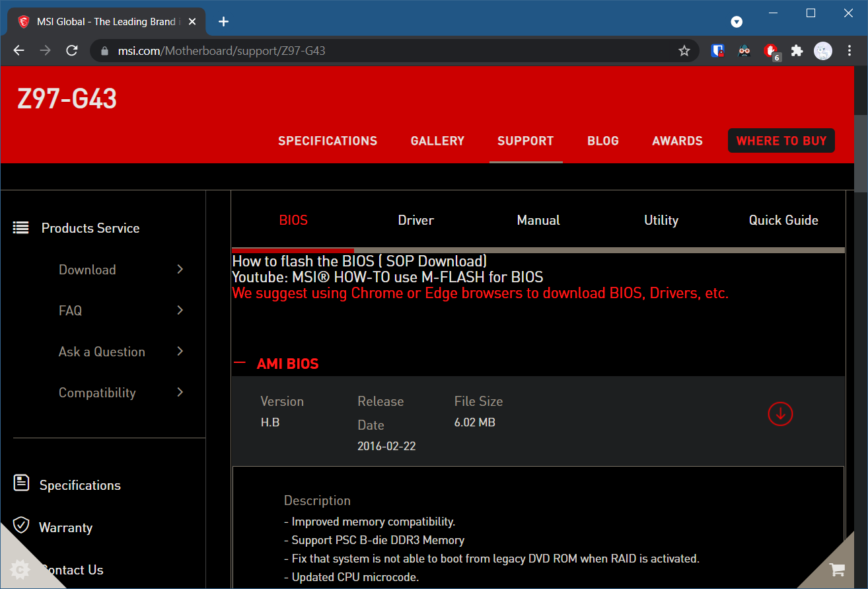Click the 6.02 MB file size value
This screenshot has width=868, height=589.
[475, 422]
